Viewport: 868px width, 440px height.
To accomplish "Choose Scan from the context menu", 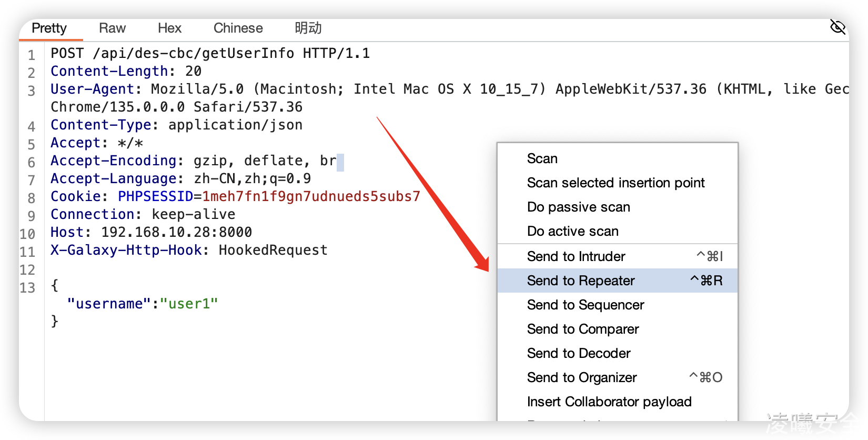I will tap(542, 159).
